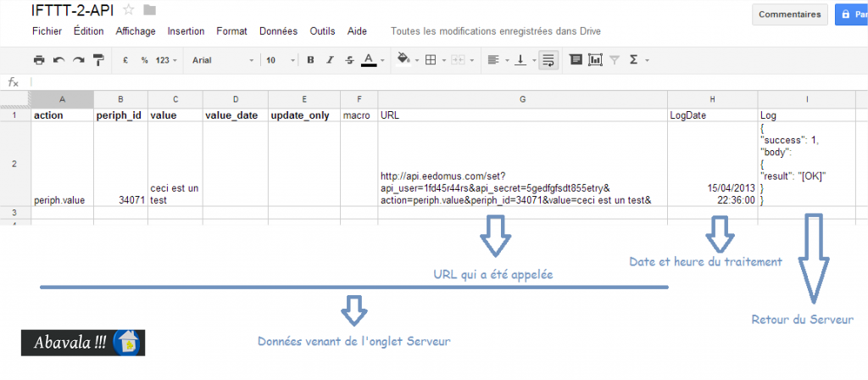Select cell containing periph.value

pos(62,200)
